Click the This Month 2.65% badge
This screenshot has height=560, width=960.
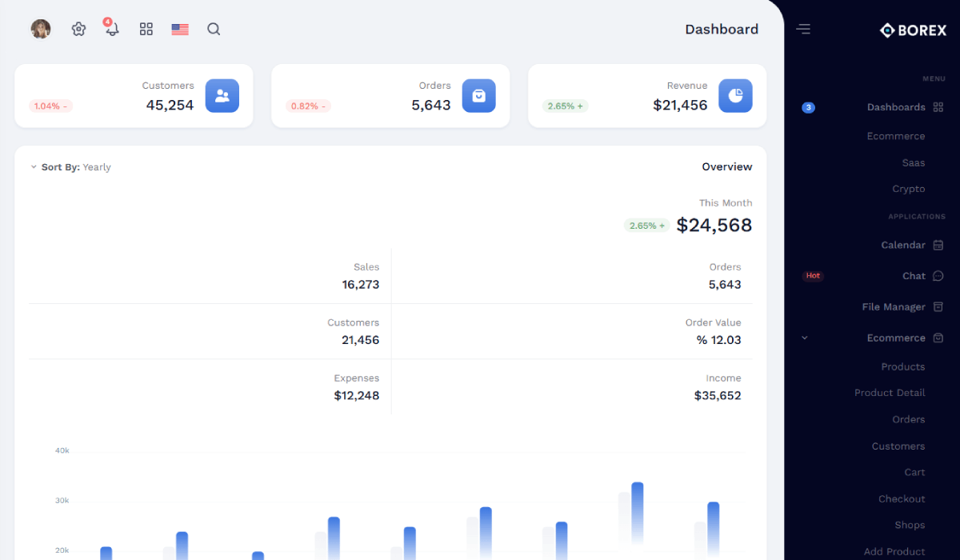[x=647, y=226]
